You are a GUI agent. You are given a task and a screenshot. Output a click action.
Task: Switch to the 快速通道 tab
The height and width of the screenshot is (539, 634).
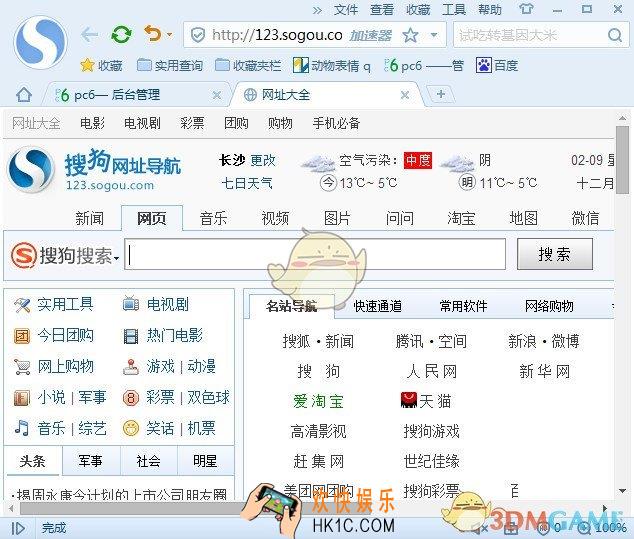[x=378, y=306]
